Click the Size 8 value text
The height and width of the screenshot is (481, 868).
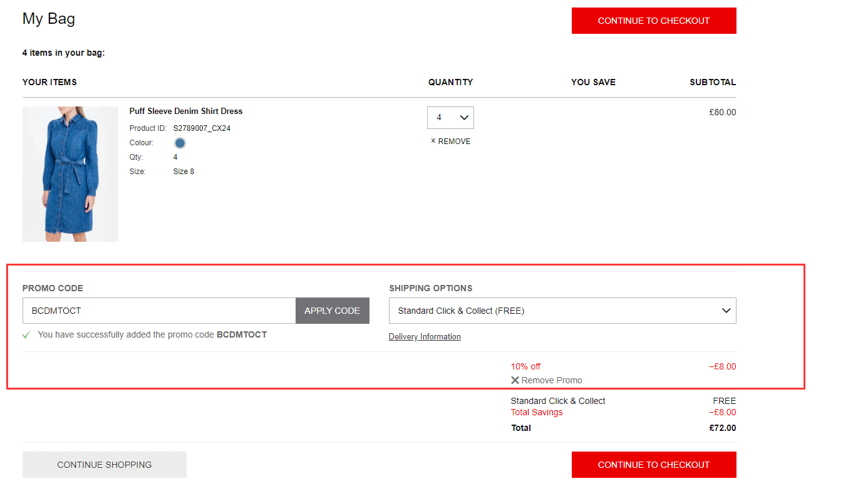pyautogui.click(x=183, y=172)
